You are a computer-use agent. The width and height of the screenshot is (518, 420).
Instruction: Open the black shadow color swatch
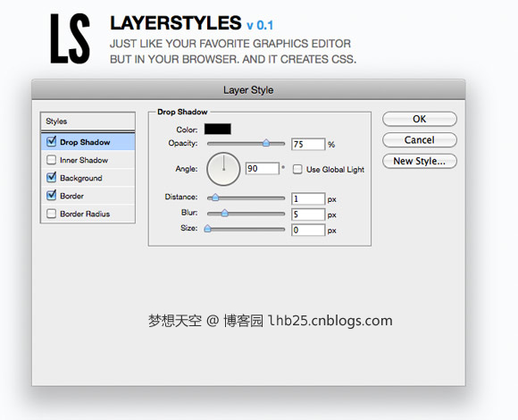[217, 129]
